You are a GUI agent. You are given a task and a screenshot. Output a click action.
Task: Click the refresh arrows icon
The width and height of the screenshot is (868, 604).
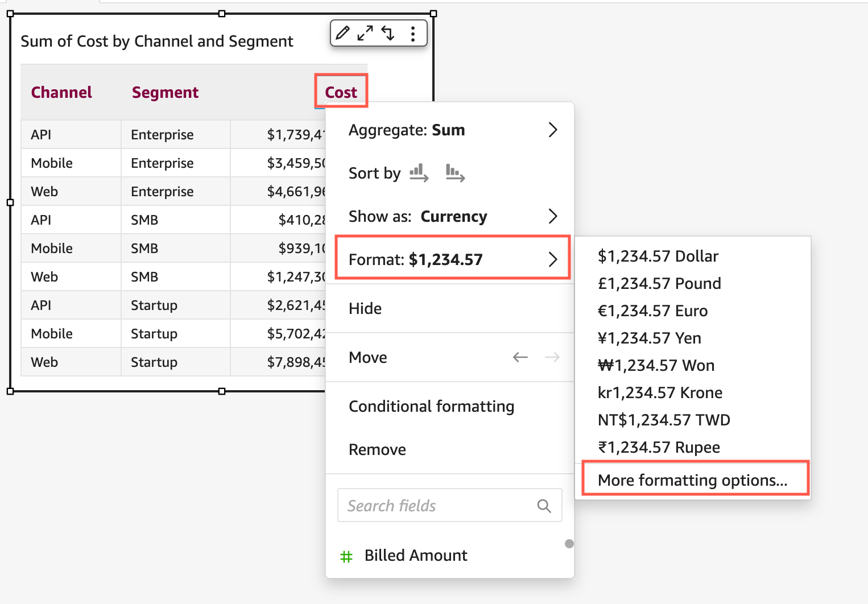coord(389,33)
